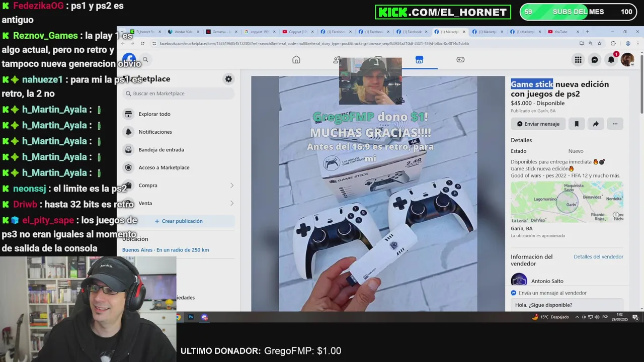Screen dimensions: 644x362
Task: Click the KICK.COM/EL_HORNET banner
Action: click(x=443, y=12)
